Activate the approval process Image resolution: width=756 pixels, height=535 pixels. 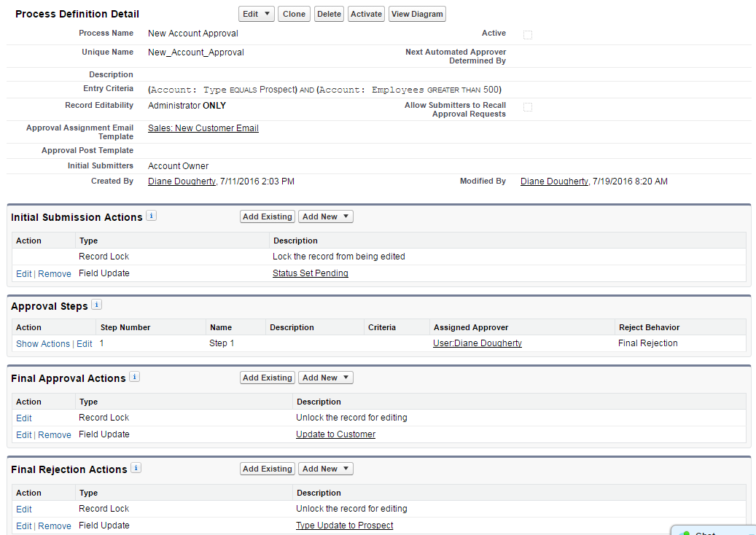pyautogui.click(x=366, y=14)
